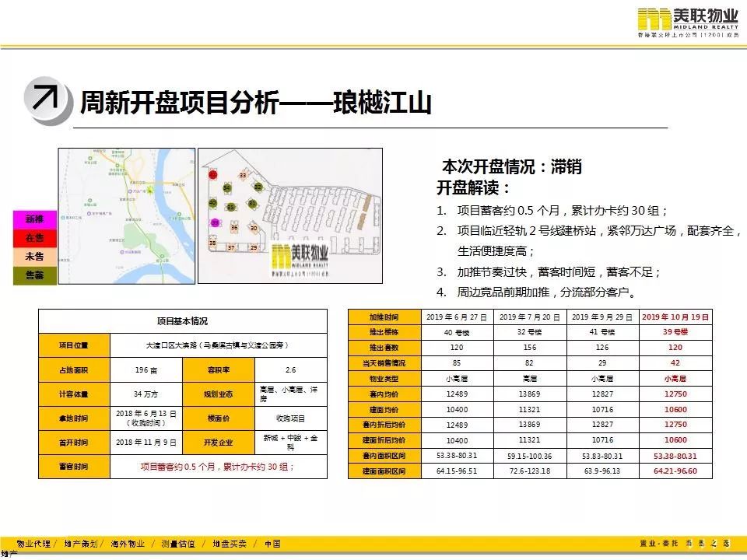The width and height of the screenshot is (747, 560).
Task: Open the location map thumbnail
Action: 127,215
